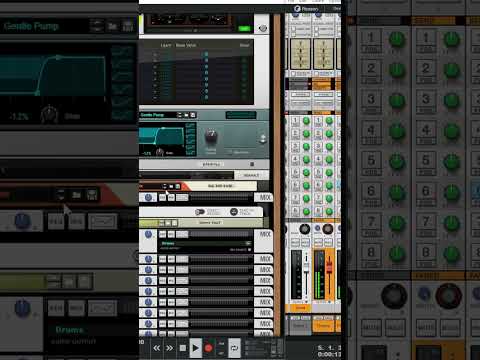
Task: Open patch browser folder on the red-tabbed device
Action: pos(171,186)
